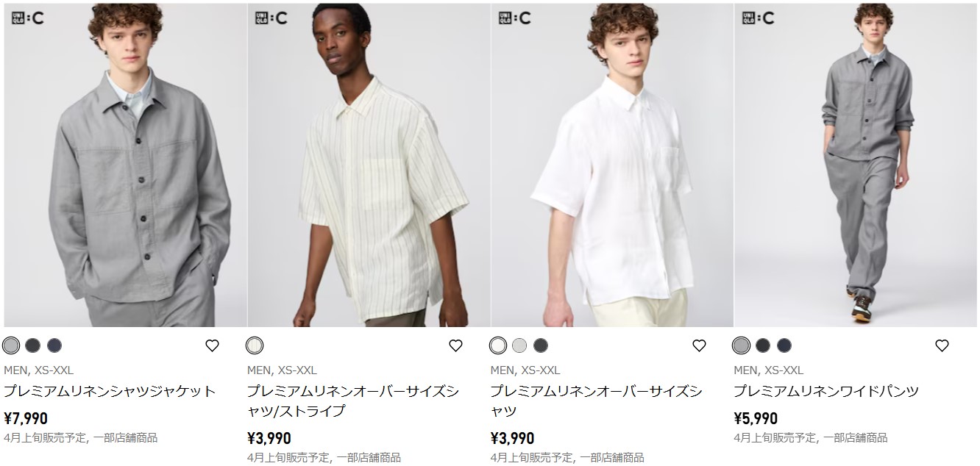Favorite the プレミアムリネンワイドパンツ with heart
The width and height of the screenshot is (980, 466).
(x=942, y=345)
